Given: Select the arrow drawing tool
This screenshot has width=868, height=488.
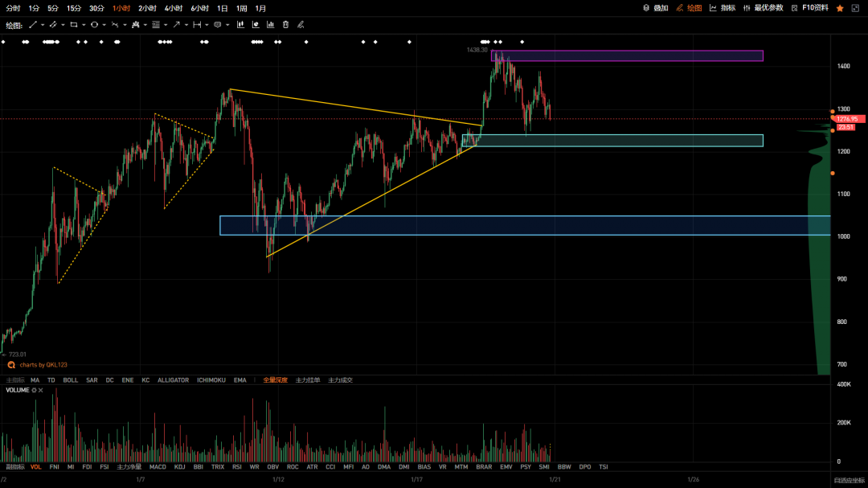Looking at the screenshot, I should (176, 25).
